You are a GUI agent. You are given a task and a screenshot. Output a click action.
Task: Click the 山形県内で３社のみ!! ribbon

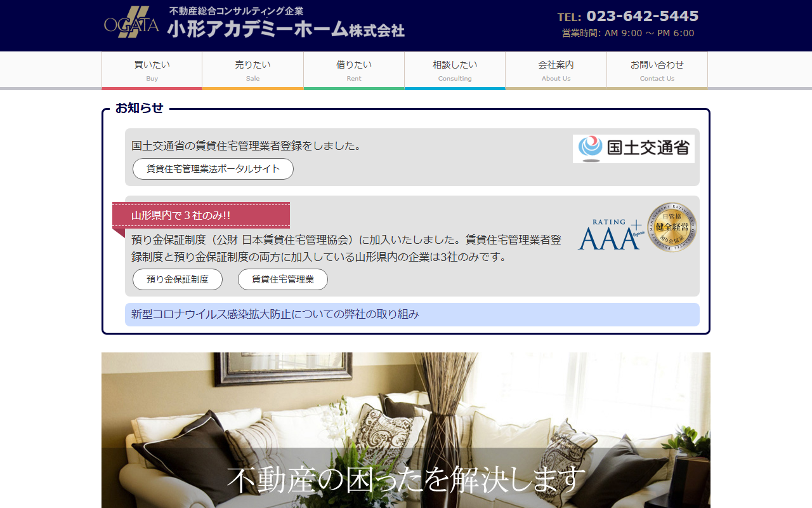point(201,215)
